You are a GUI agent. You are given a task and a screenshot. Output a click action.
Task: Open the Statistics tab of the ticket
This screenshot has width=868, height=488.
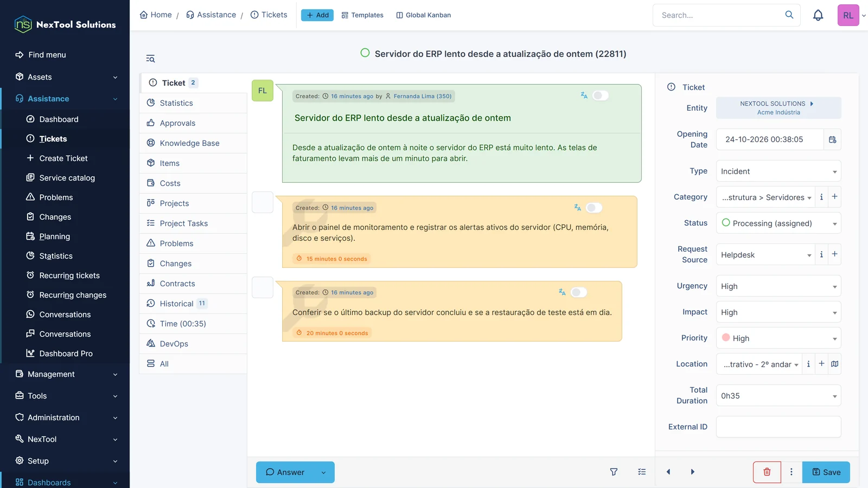click(193, 103)
